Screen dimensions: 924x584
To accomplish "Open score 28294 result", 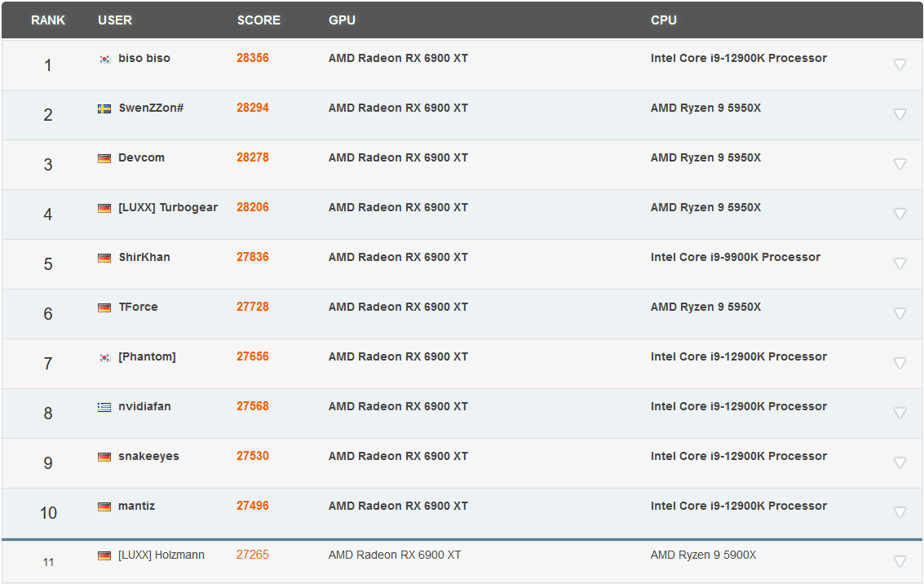I will click(253, 108).
